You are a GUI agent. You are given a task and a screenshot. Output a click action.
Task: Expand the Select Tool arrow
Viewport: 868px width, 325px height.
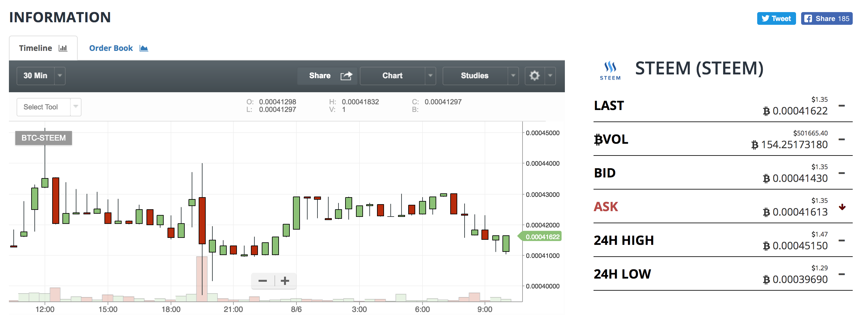[x=76, y=107]
